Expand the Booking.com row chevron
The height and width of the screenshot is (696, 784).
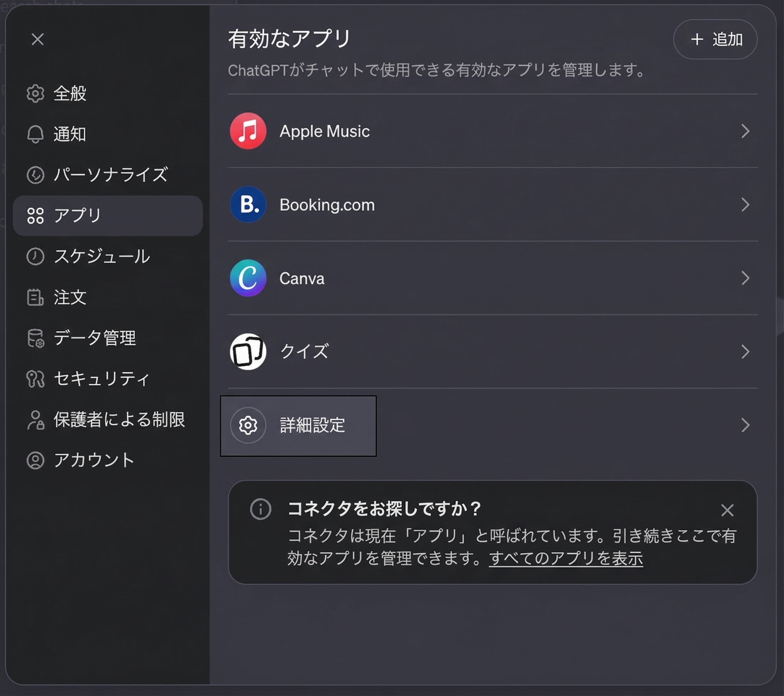click(745, 205)
